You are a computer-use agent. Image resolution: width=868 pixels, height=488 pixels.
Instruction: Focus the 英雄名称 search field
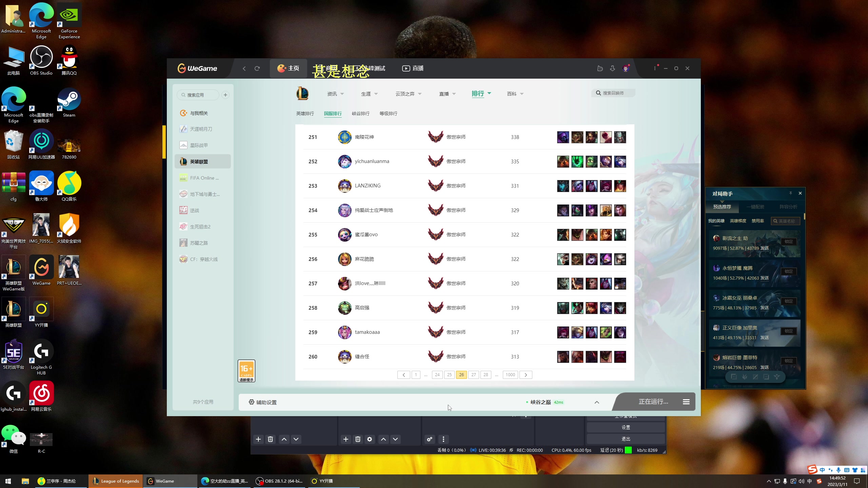coord(785,221)
